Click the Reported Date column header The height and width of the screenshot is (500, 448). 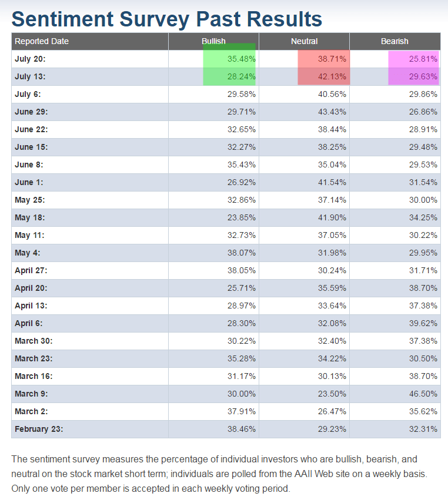[x=42, y=41]
